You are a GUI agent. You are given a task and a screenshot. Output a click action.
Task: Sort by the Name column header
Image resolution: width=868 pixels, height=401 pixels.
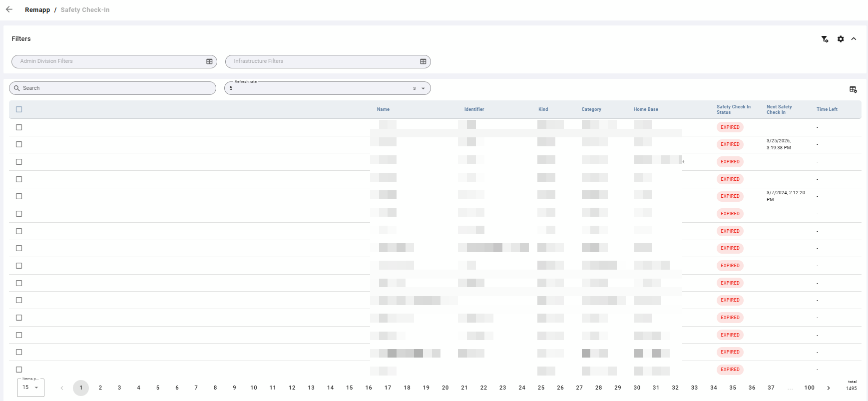click(x=383, y=109)
